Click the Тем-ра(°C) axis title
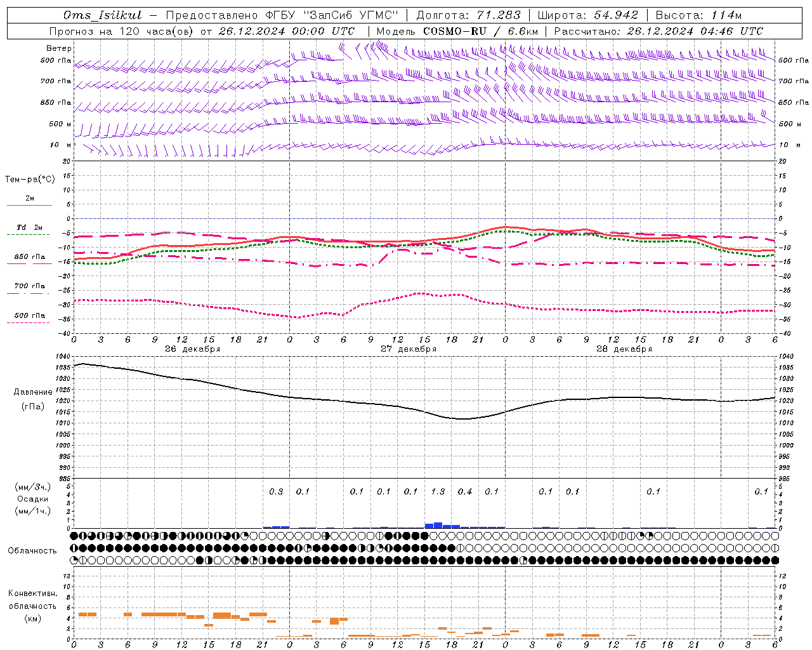The height and width of the screenshot is (650, 812). coord(30,179)
